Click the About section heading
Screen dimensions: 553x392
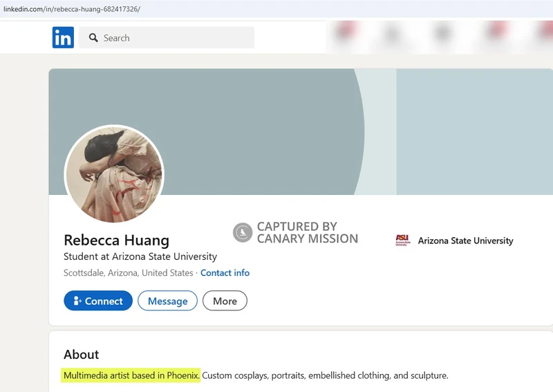82,354
